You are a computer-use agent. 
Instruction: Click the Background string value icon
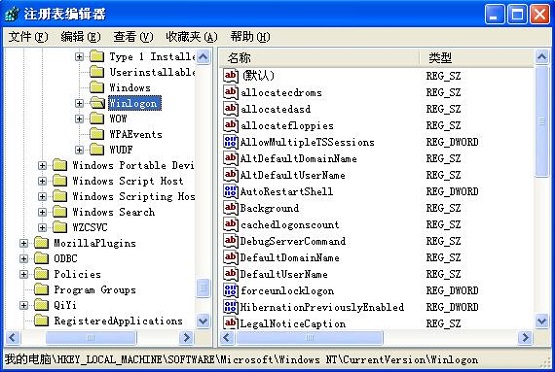coord(230,208)
